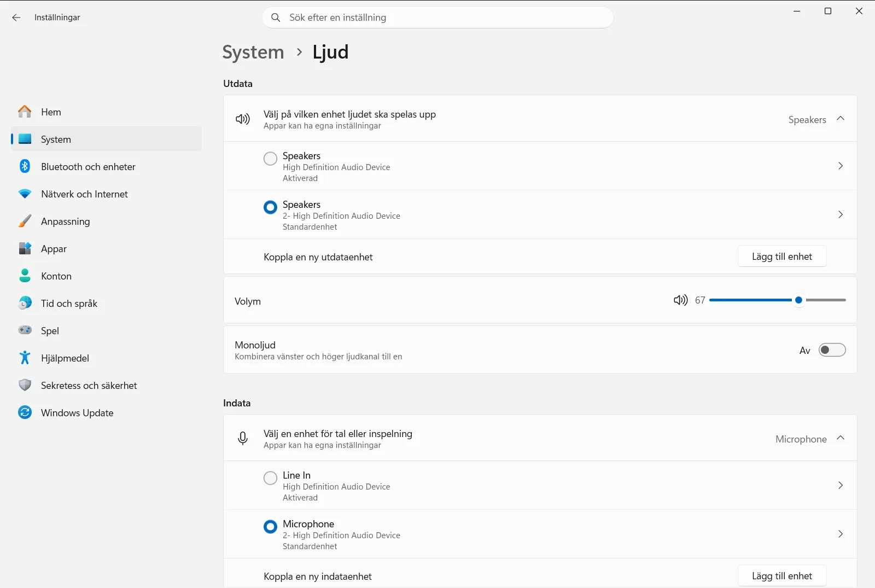Click Lägg till enhet for indataenhet

click(x=782, y=576)
